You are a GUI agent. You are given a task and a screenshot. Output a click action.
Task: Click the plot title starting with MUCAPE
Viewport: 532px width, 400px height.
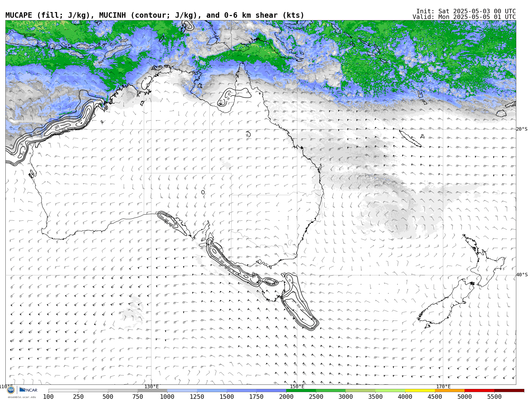(x=155, y=15)
